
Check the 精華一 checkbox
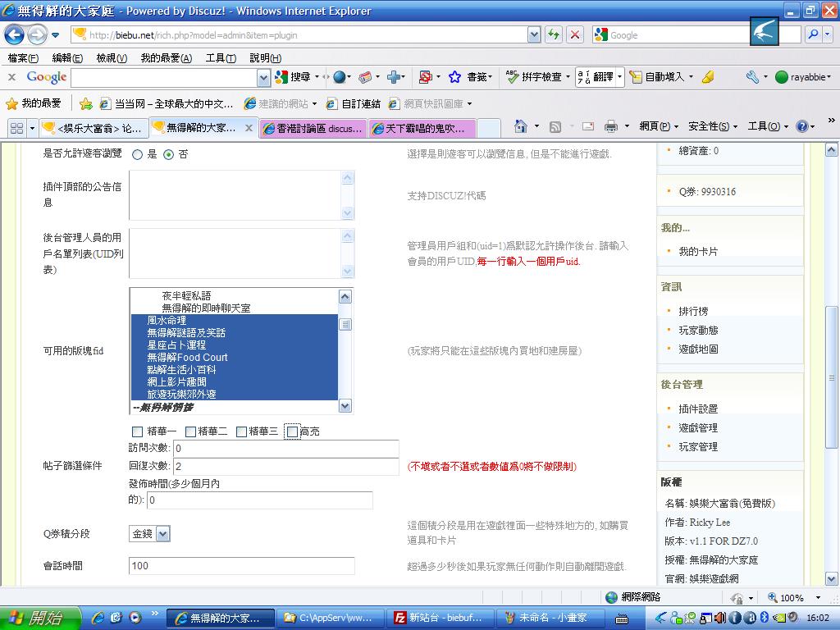137,431
